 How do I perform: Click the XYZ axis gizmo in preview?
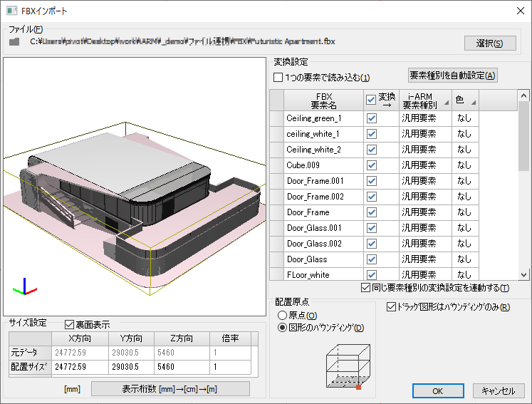click(x=24, y=286)
